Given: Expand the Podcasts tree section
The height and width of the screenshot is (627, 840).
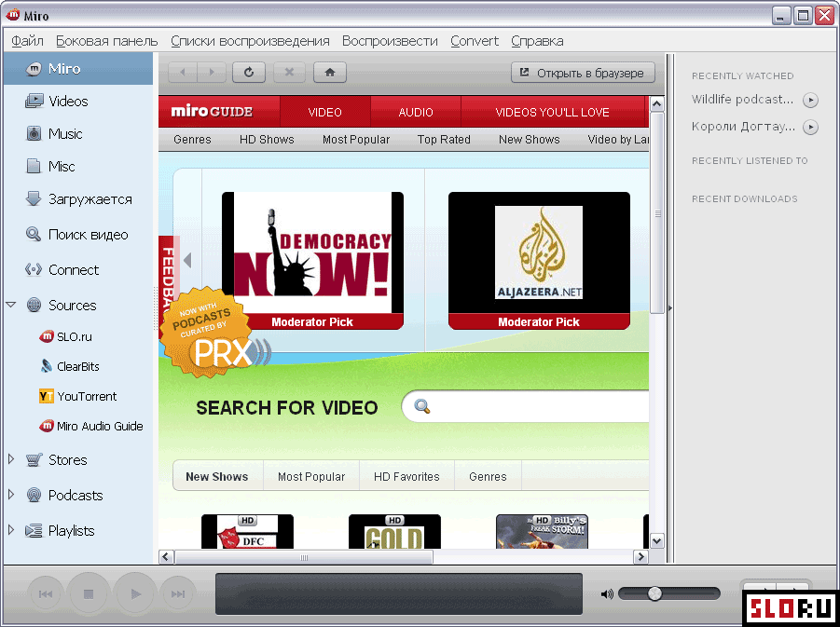Looking at the screenshot, I should point(10,495).
